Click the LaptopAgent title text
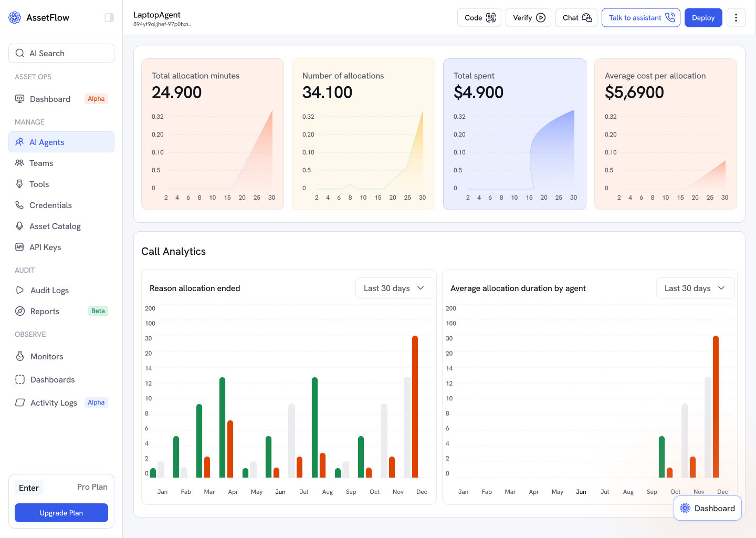This screenshot has height=538, width=756. (157, 15)
